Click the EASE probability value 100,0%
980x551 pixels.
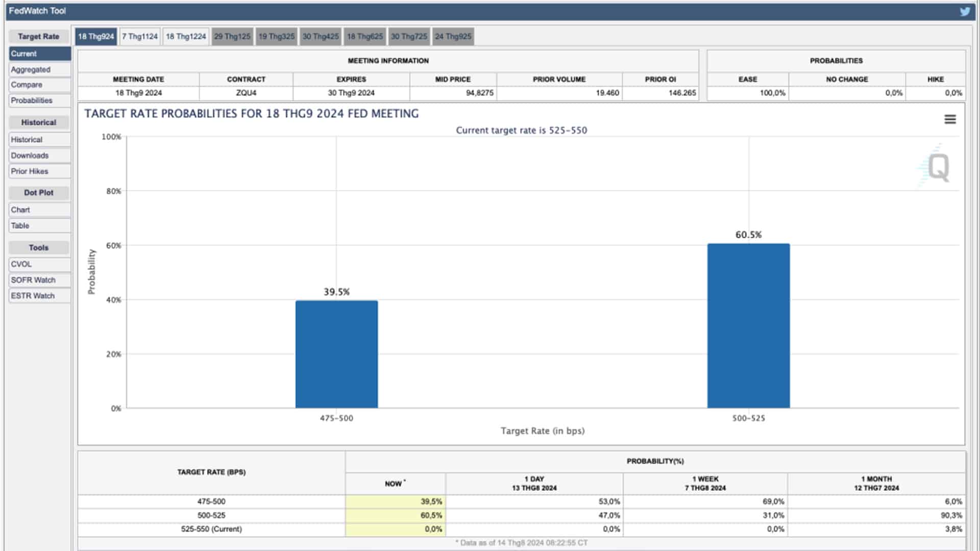tap(773, 93)
